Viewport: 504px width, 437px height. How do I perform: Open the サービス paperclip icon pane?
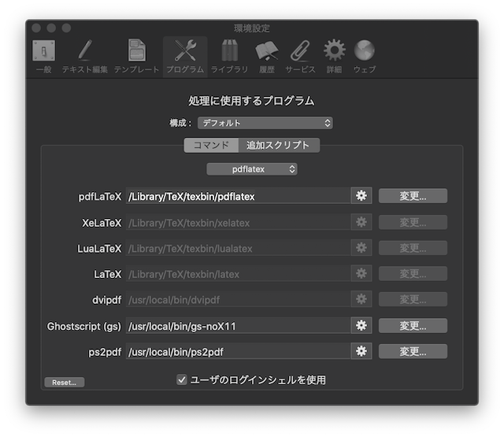pyautogui.click(x=300, y=55)
